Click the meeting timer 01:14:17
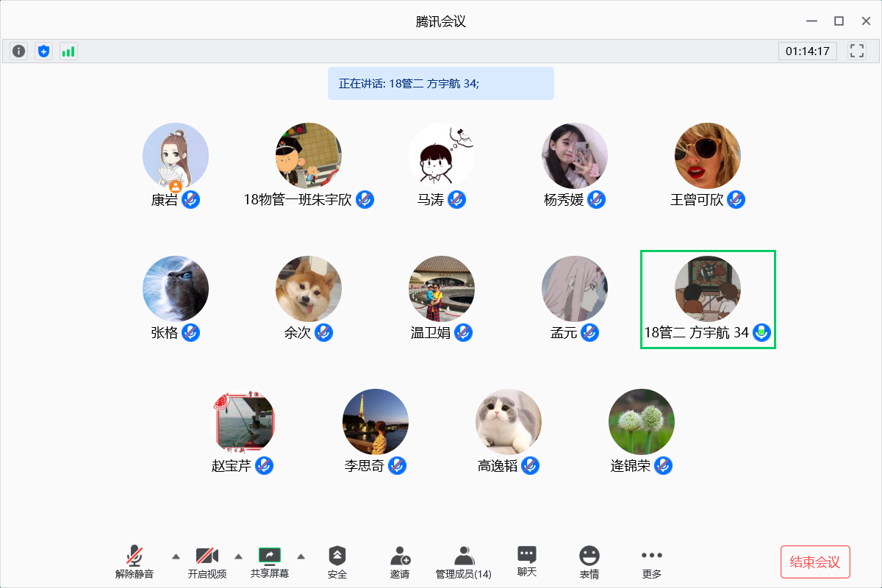 [807, 51]
